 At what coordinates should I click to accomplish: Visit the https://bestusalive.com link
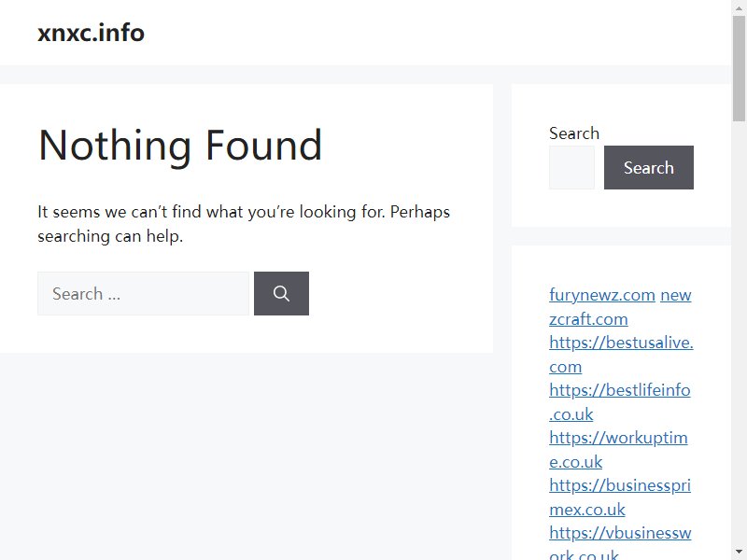(x=621, y=355)
